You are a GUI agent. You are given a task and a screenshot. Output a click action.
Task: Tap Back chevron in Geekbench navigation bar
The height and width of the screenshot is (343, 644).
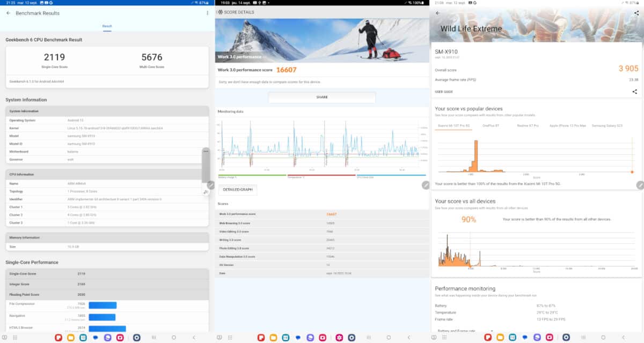pyautogui.click(x=194, y=338)
